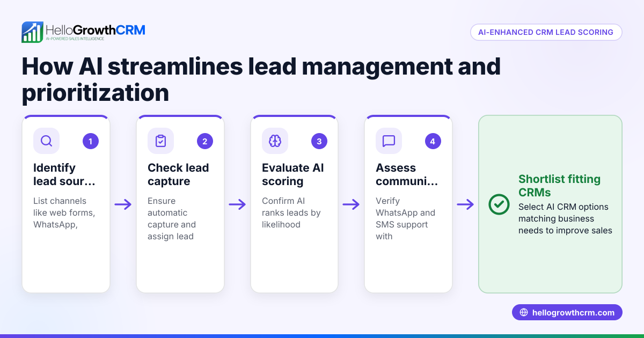The width and height of the screenshot is (644, 338).
Task: Click the 'Identify lead sour…' card title
Action: click(64, 174)
